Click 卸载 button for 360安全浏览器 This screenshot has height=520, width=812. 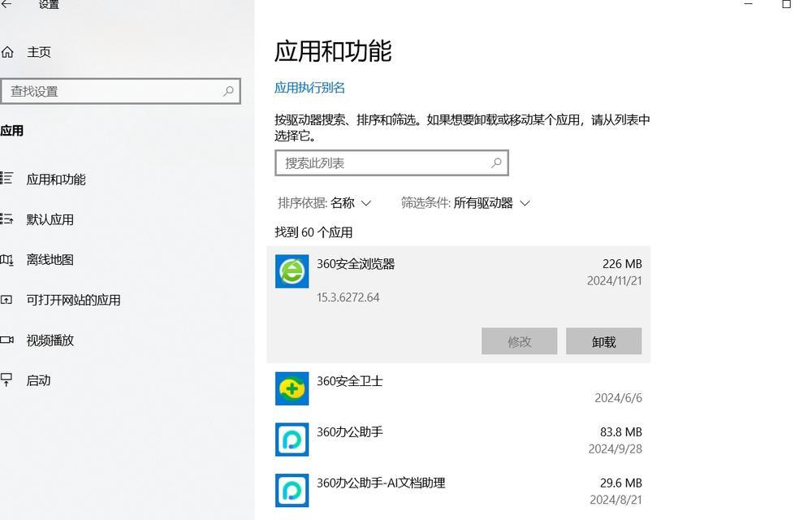pos(604,341)
